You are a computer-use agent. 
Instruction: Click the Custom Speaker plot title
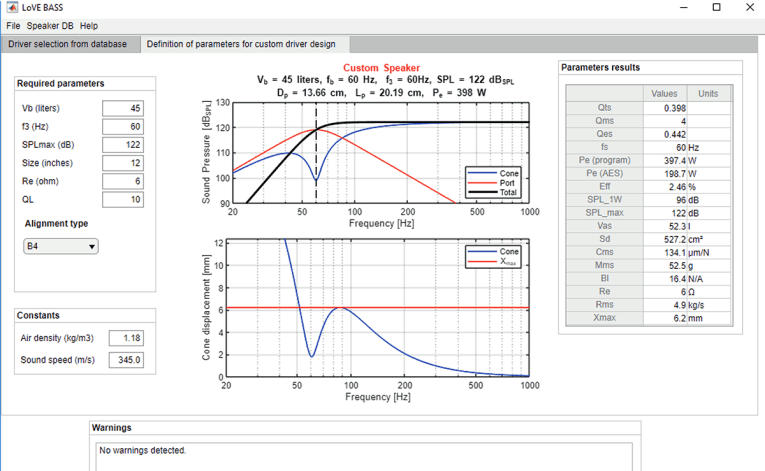click(381, 68)
